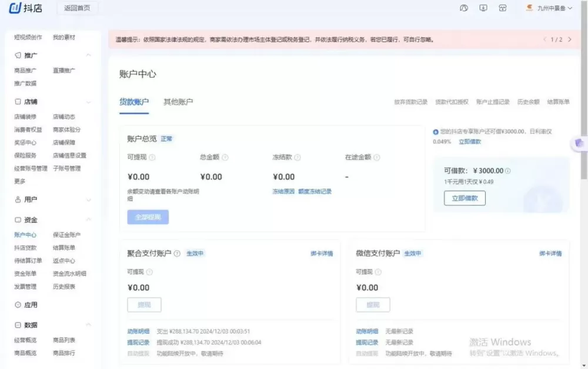Click the 用户 person icon in sidebar

click(x=18, y=200)
